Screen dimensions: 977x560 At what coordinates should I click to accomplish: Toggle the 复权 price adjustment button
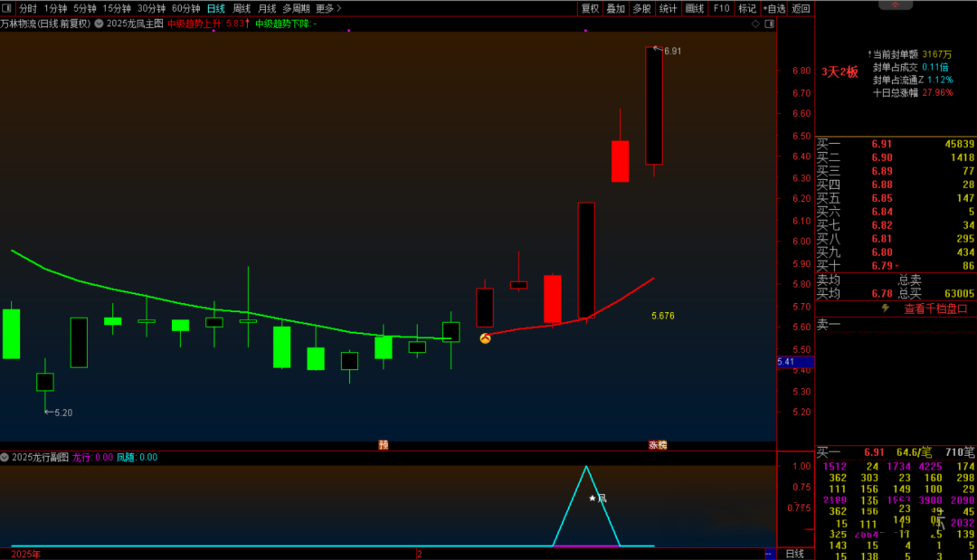click(590, 8)
